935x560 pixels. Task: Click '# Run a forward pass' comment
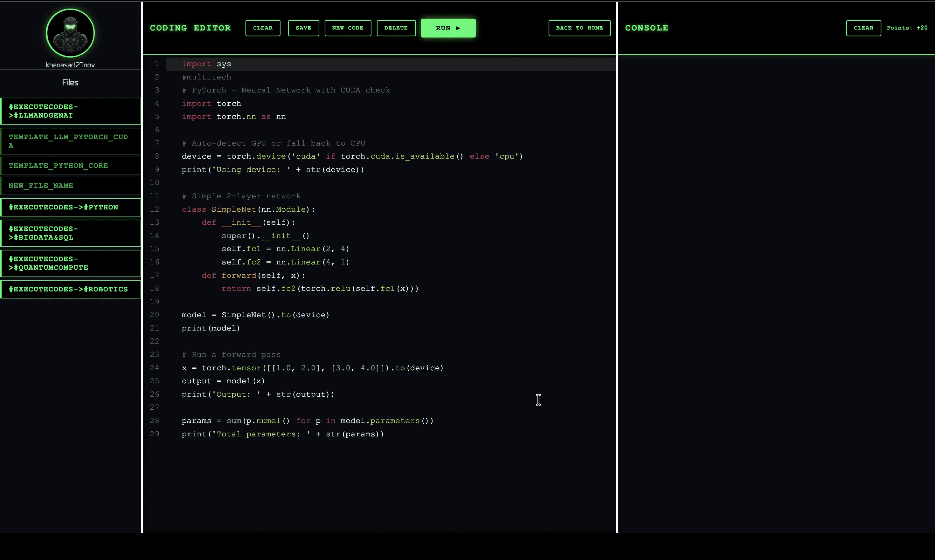(231, 354)
